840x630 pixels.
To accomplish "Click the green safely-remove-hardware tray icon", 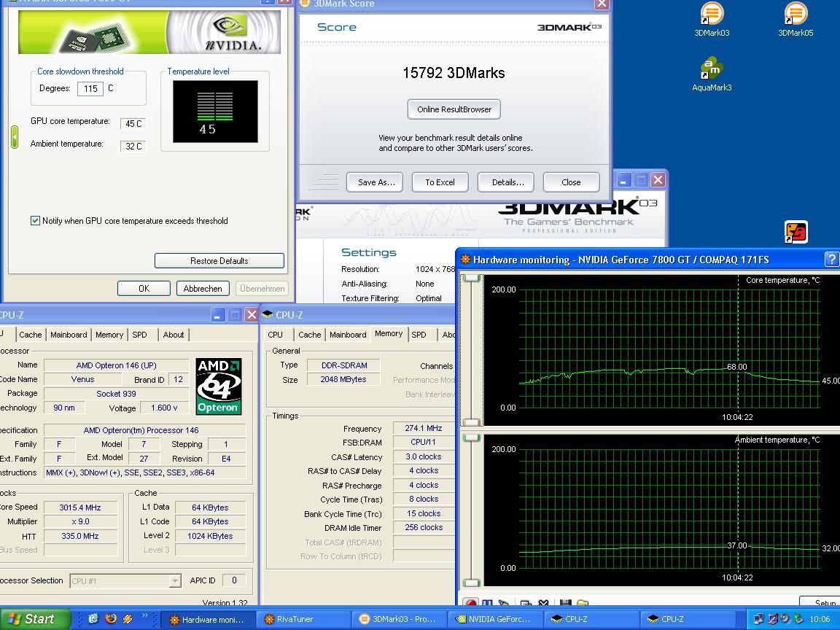I will [798, 619].
